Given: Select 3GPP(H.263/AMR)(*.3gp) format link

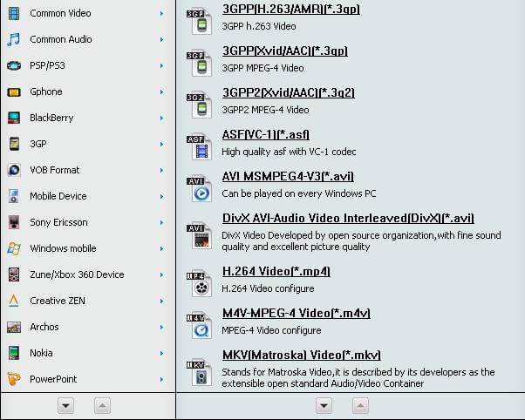Looking at the screenshot, I should (x=291, y=9).
